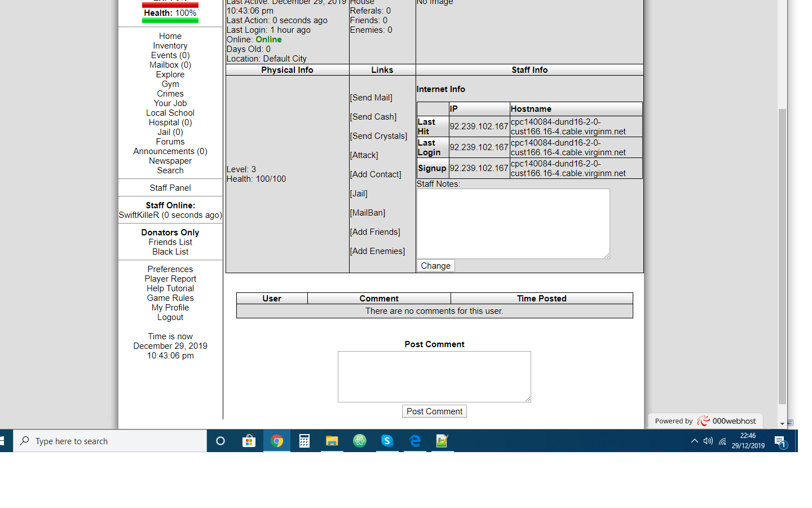Launch Microsoft Store from the taskbar
812x508 pixels.
(249, 441)
